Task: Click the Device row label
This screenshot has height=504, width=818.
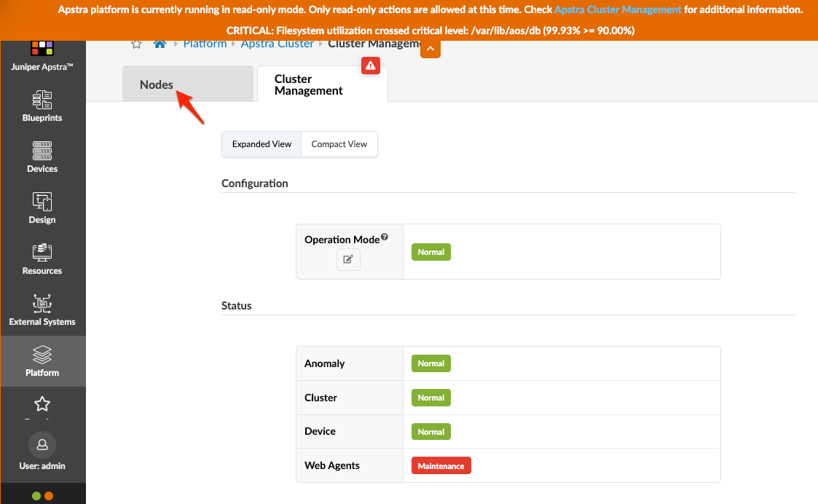Action: point(320,431)
